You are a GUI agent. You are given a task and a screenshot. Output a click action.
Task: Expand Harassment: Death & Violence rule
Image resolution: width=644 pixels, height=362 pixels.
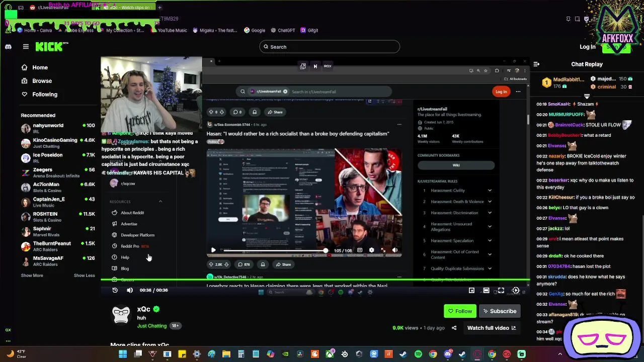pyautogui.click(x=490, y=202)
